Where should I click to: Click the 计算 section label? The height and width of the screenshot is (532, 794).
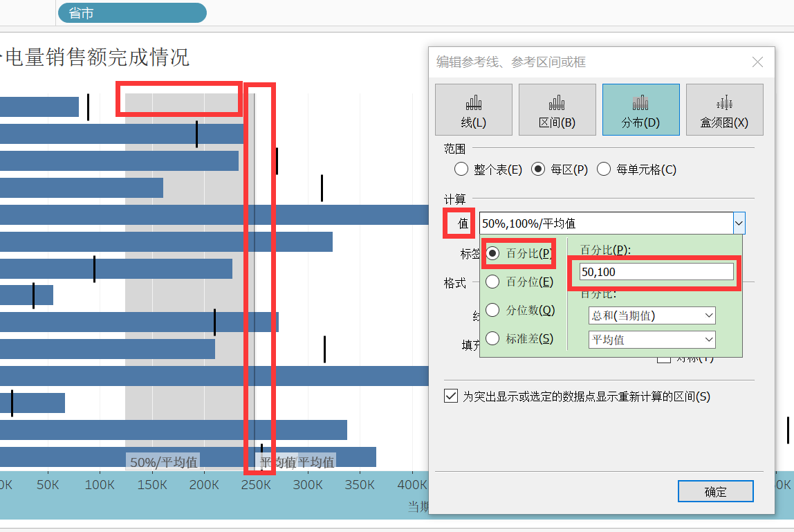pos(454,199)
